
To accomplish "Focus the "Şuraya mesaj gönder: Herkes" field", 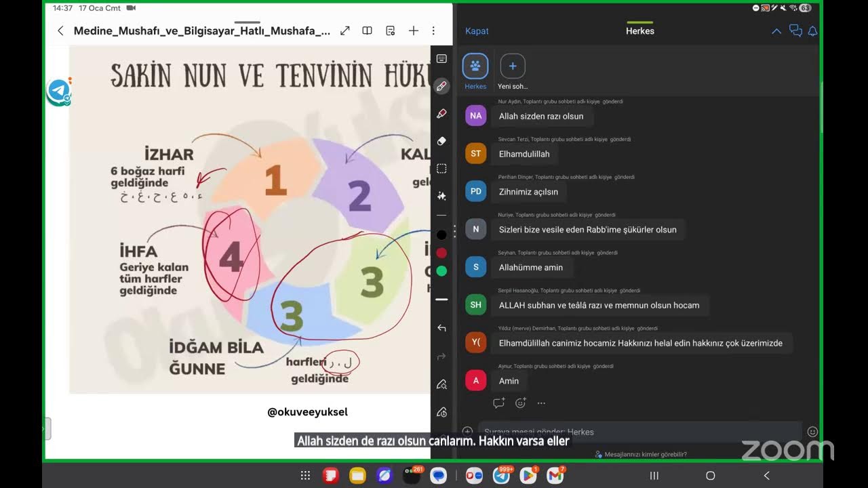I will 639,432.
